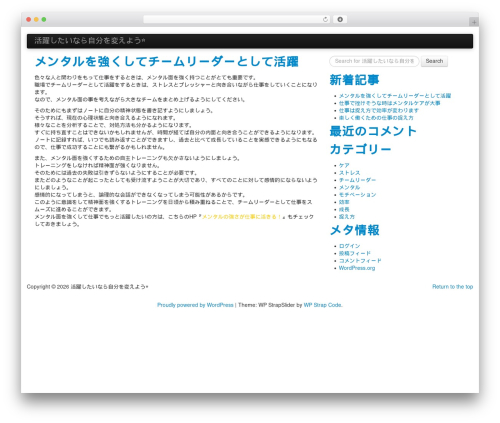Select the 効率 category
Viewport: 500px width, 423px height.
pyautogui.click(x=344, y=202)
